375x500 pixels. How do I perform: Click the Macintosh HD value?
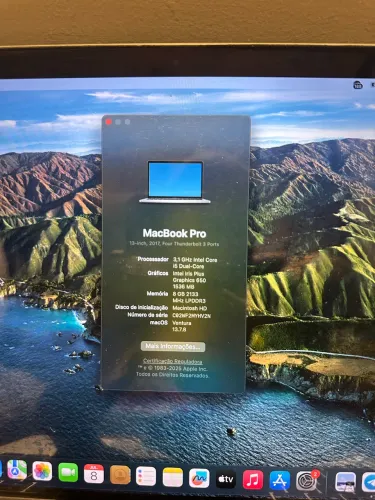point(190,308)
